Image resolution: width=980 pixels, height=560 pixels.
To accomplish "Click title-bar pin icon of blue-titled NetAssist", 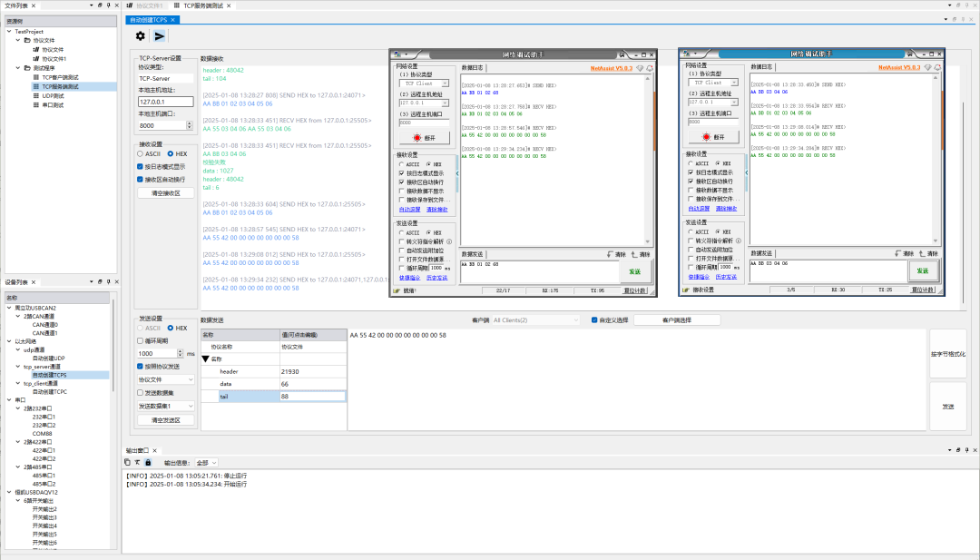I will 909,54.
